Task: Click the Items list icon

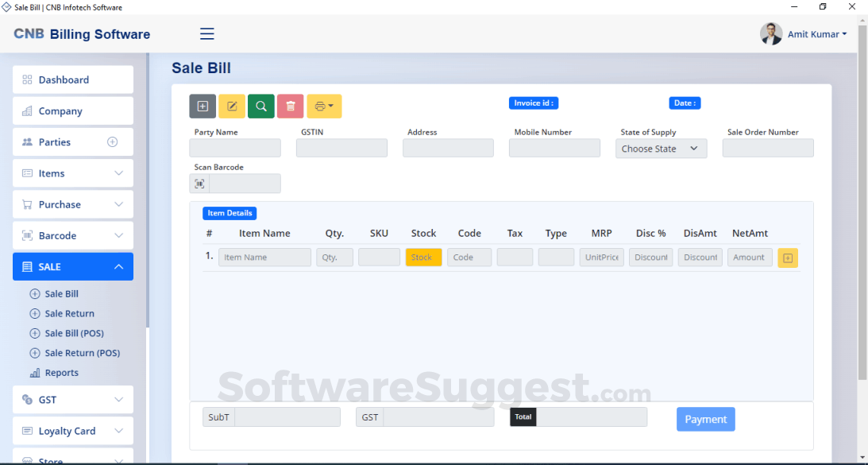Action: click(x=27, y=173)
